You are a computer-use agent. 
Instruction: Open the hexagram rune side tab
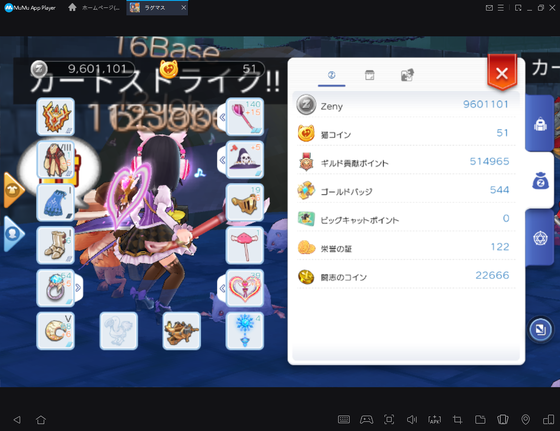coord(540,238)
